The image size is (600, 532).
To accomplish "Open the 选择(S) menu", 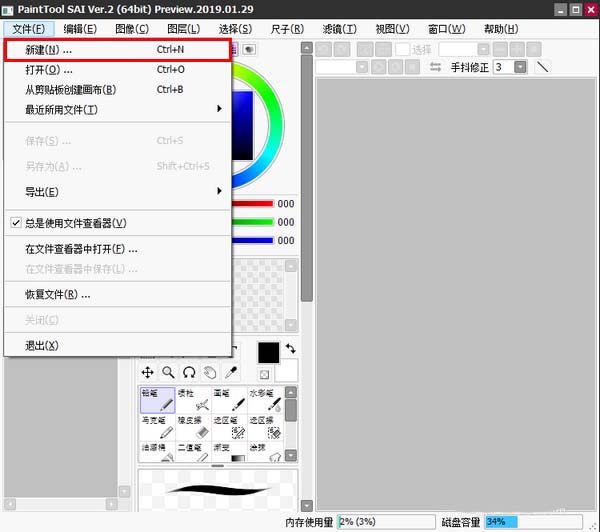I will point(235,29).
